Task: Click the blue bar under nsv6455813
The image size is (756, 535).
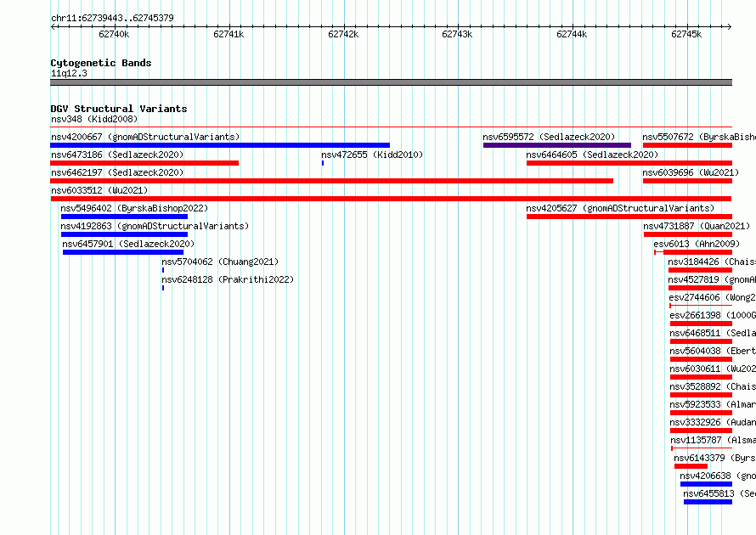Action: pos(708,502)
